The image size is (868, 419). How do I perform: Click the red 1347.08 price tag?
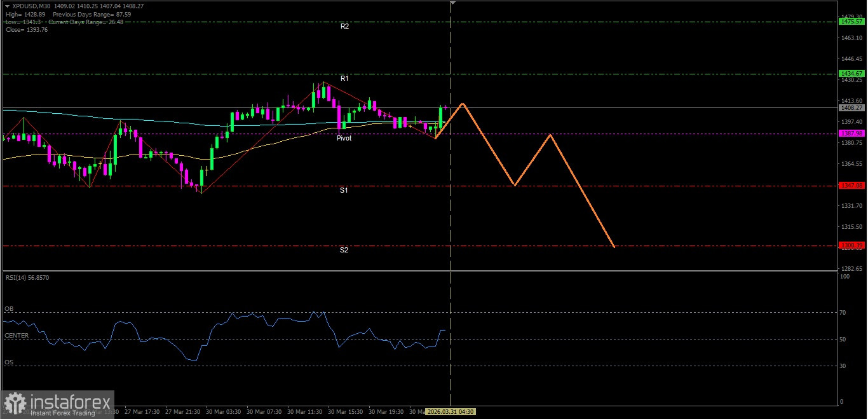pyautogui.click(x=851, y=186)
